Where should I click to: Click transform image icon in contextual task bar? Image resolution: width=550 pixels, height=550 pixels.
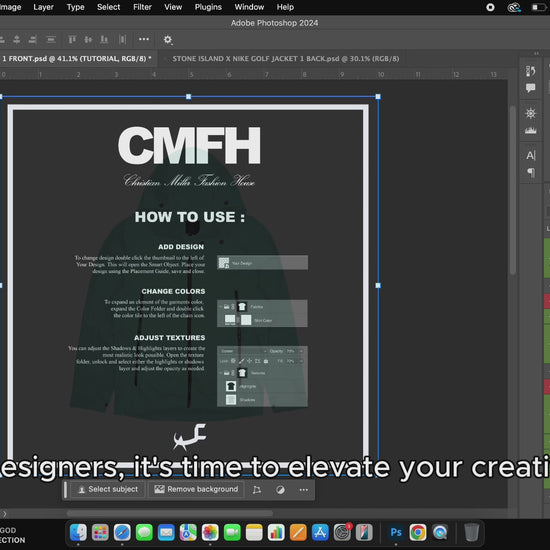click(257, 490)
